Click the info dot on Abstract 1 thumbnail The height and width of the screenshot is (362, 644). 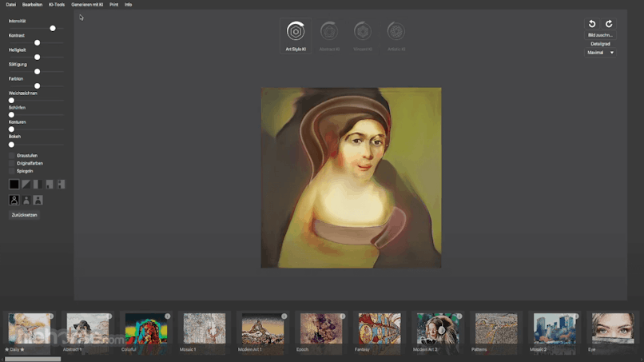[109, 316]
